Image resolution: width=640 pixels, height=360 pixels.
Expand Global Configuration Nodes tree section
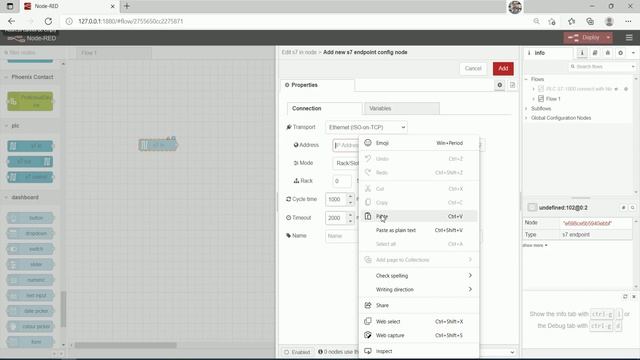[527, 118]
